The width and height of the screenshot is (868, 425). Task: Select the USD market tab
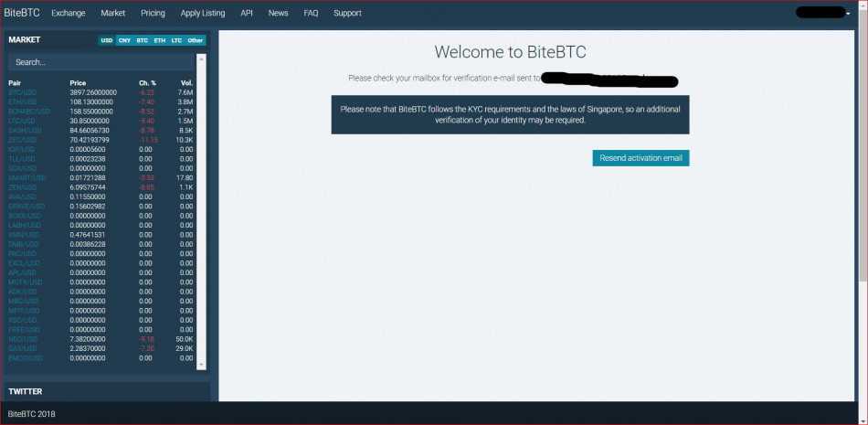tap(107, 40)
